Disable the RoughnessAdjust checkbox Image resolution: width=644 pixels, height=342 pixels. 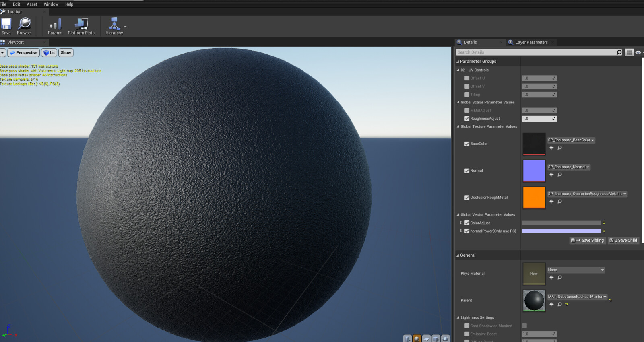(467, 119)
